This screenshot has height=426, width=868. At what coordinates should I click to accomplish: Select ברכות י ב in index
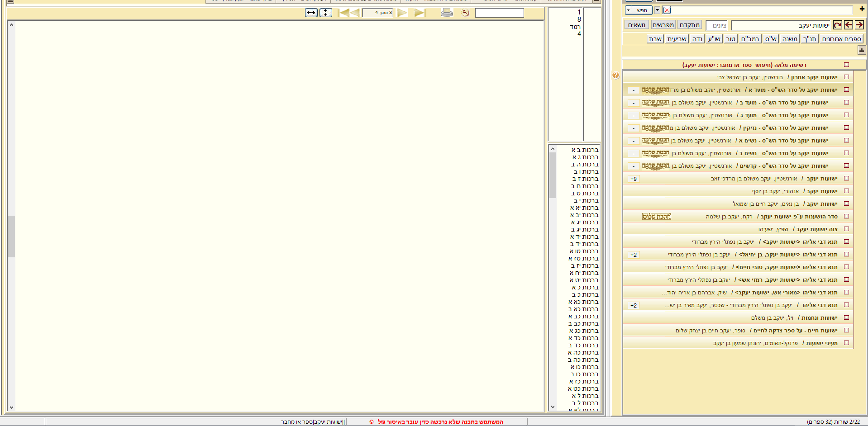click(586, 200)
